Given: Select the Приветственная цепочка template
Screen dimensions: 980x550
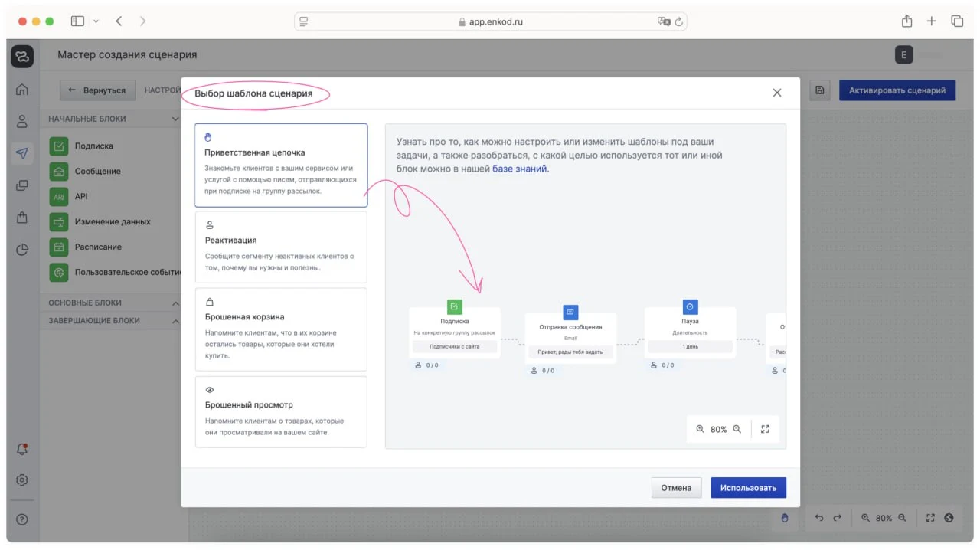Looking at the screenshot, I should [x=281, y=165].
